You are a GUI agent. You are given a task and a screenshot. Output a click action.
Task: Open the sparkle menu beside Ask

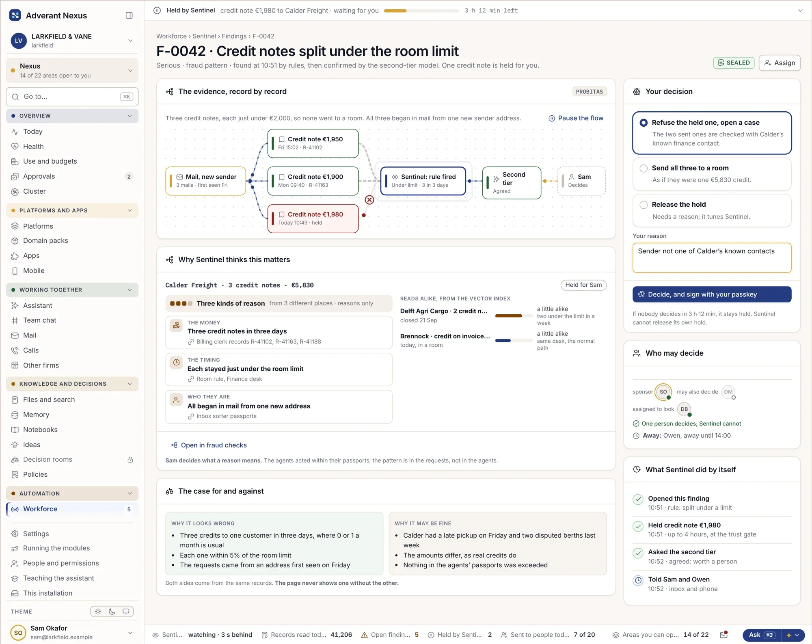click(x=793, y=635)
